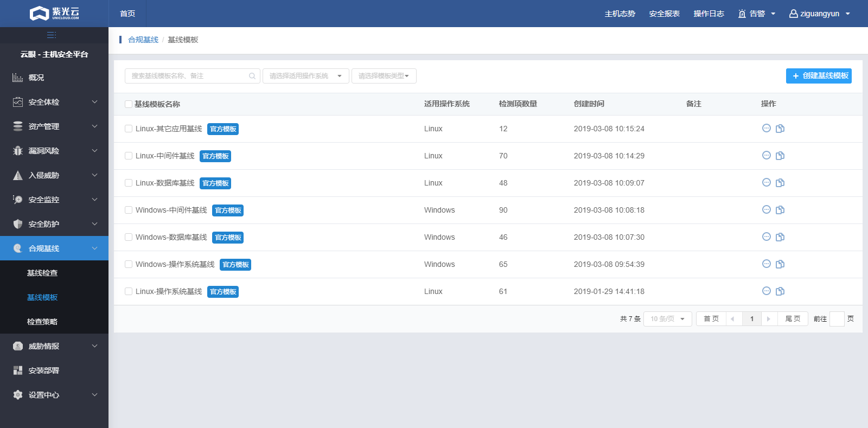The height and width of the screenshot is (428, 868).
Task: Click the 安全体检 sidebar icon
Action: tap(18, 102)
